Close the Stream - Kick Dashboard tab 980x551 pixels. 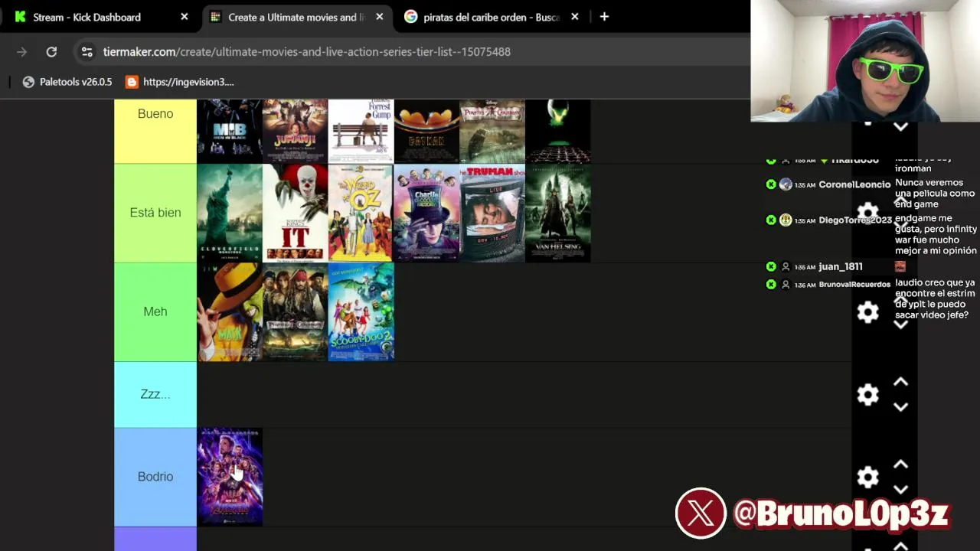click(184, 16)
